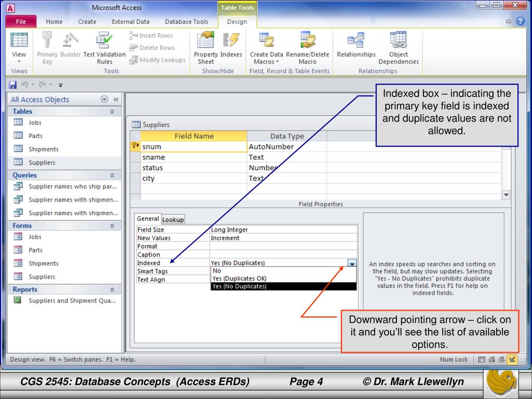
Task: Collapse the Reports group
Action: coord(112,289)
